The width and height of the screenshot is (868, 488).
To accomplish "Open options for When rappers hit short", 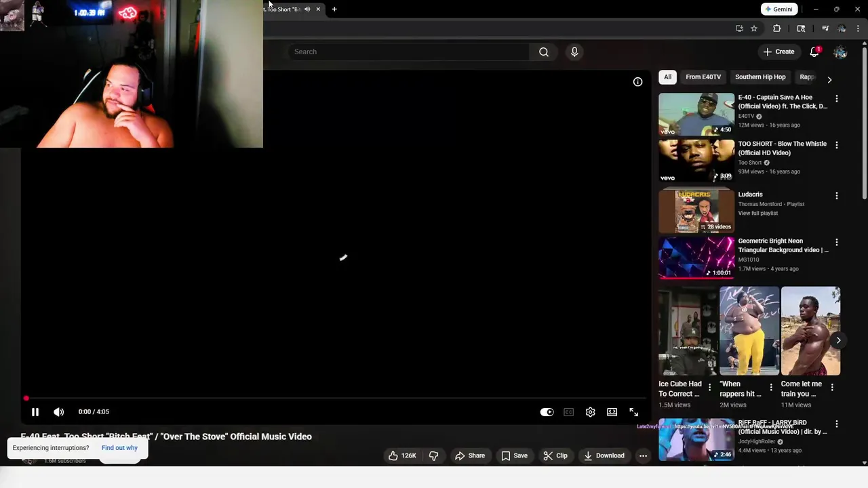I will 770,388.
